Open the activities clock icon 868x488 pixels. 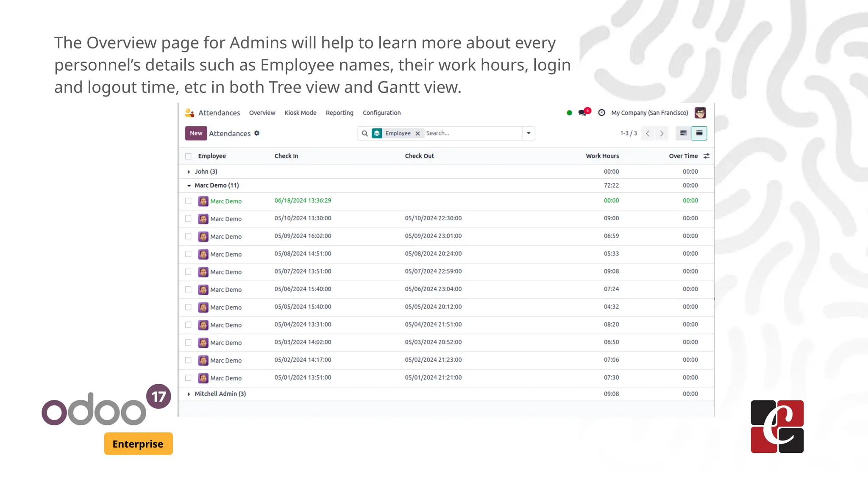tap(601, 113)
